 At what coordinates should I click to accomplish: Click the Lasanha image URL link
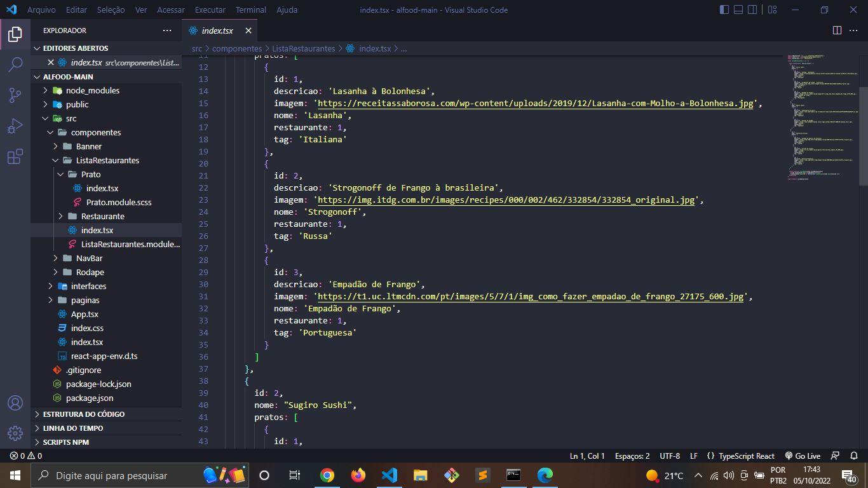click(x=536, y=103)
